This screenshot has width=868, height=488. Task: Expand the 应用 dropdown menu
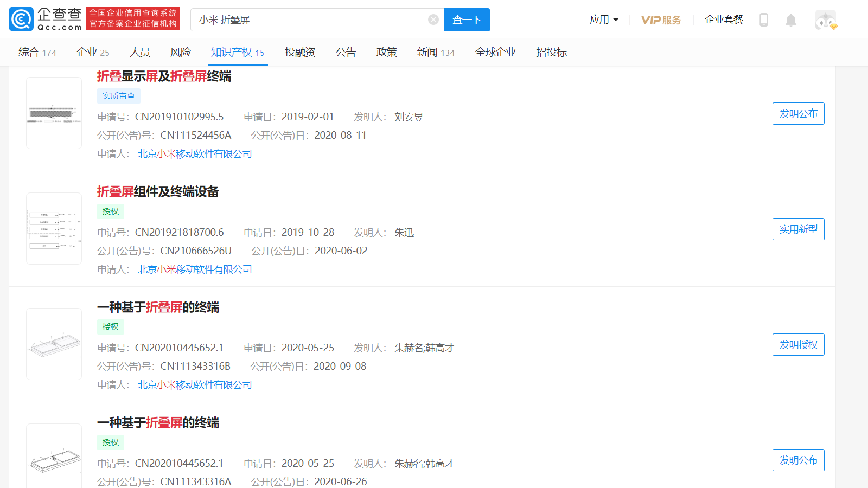coord(604,20)
